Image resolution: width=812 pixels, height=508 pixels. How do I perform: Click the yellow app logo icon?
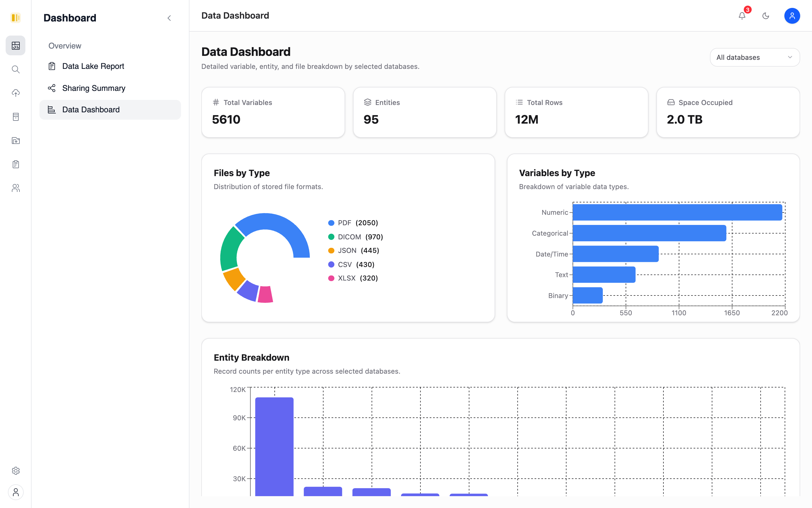pos(16,18)
